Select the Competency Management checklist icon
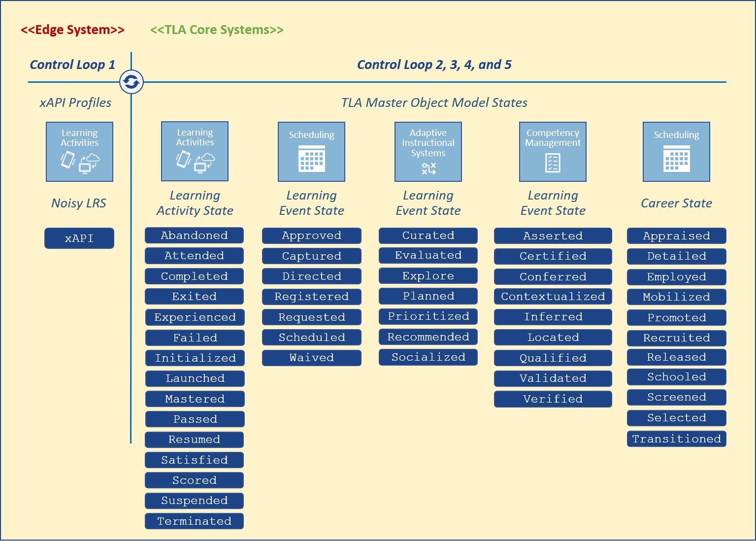Viewport: 756px width, 541px height. [553, 152]
